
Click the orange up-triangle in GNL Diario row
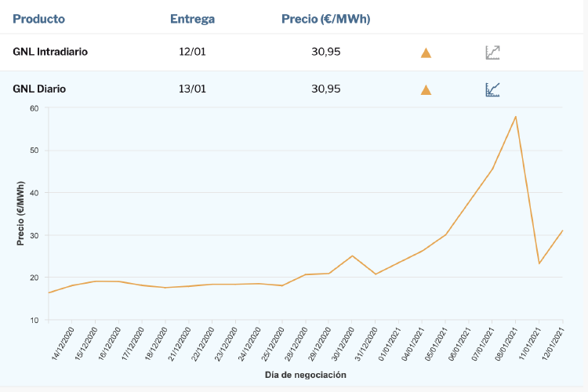(x=426, y=89)
